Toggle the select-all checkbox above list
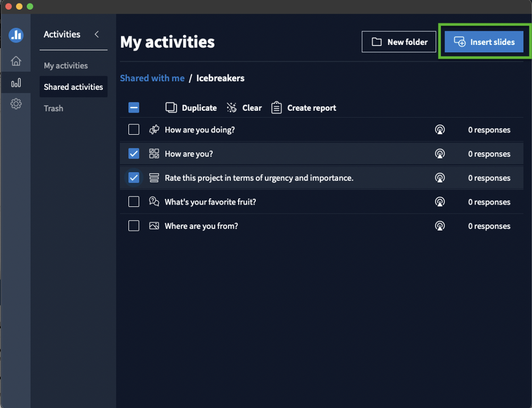Viewport: 532px width, 408px height. click(x=134, y=108)
